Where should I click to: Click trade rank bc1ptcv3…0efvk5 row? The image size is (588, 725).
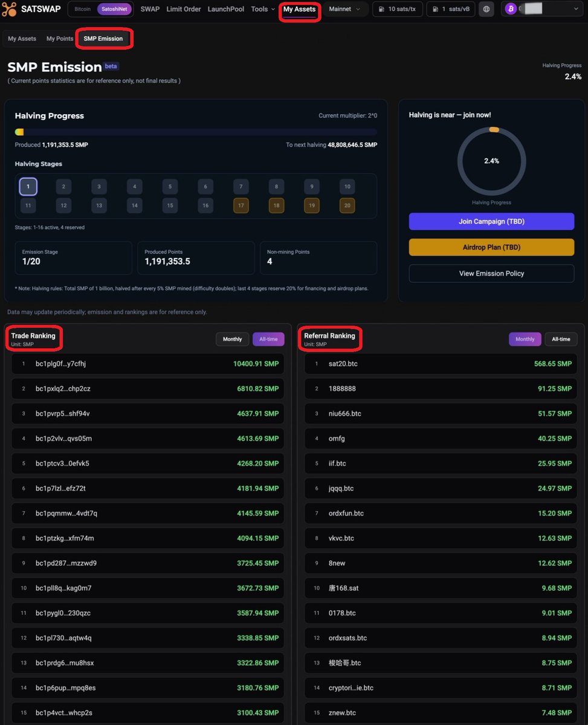(x=148, y=463)
